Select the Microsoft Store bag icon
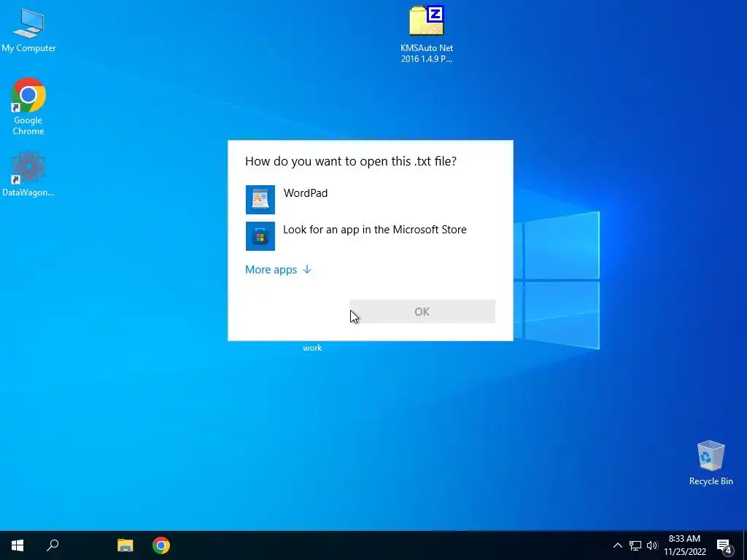 [260, 236]
